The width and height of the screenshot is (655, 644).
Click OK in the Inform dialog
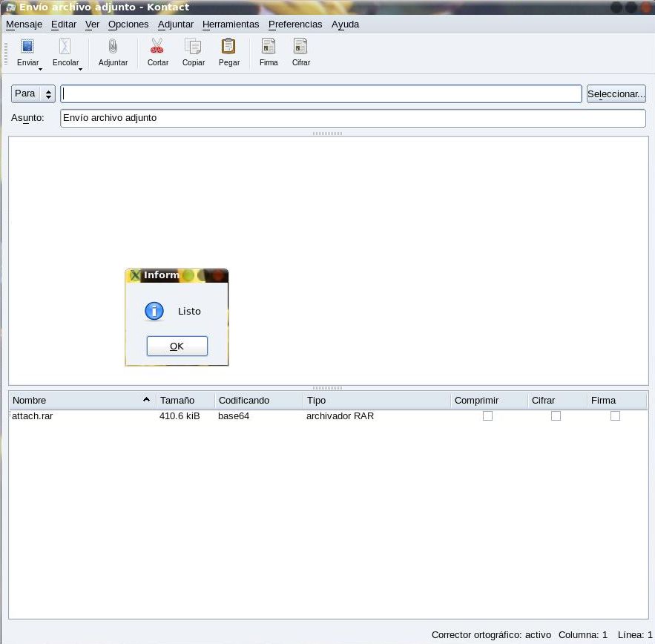[177, 346]
